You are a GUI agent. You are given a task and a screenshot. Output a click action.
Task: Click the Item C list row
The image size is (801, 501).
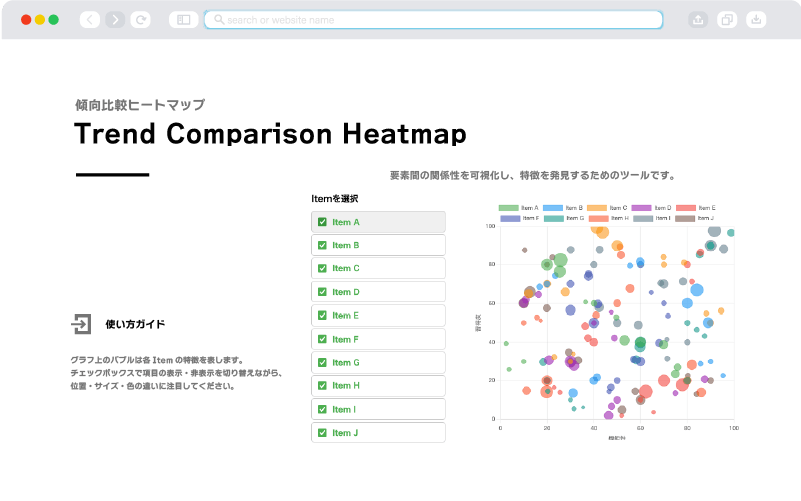coord(378,269)
